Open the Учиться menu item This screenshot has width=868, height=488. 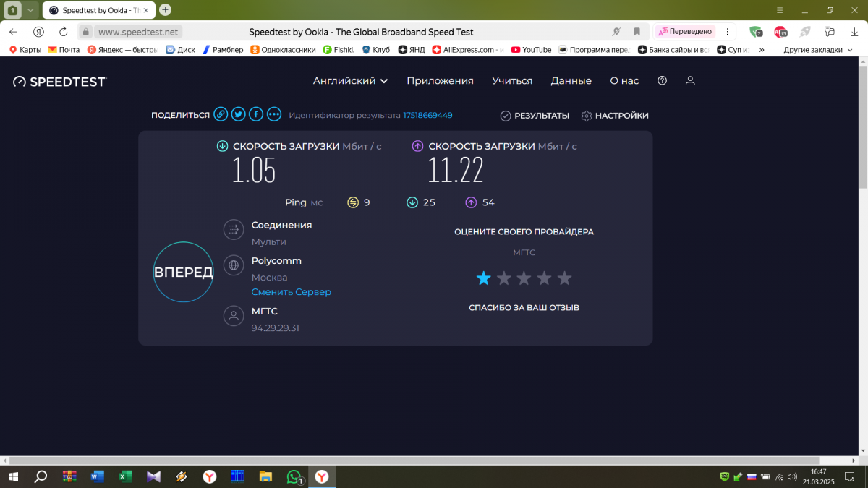click(512, 81)
